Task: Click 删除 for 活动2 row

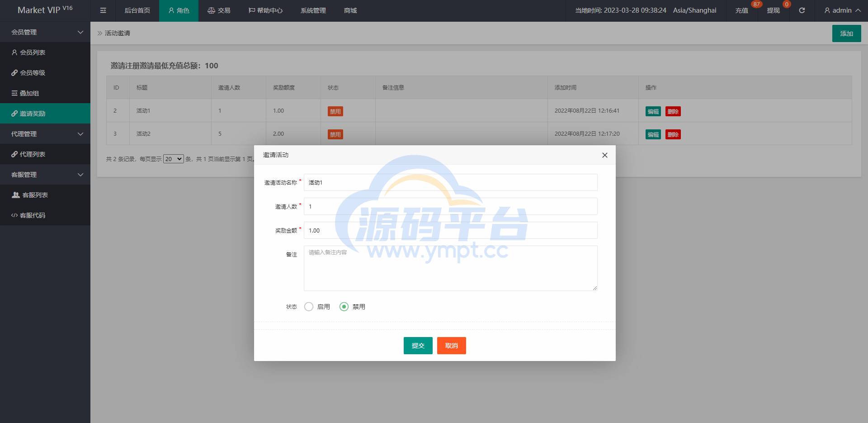Action: 673,134
